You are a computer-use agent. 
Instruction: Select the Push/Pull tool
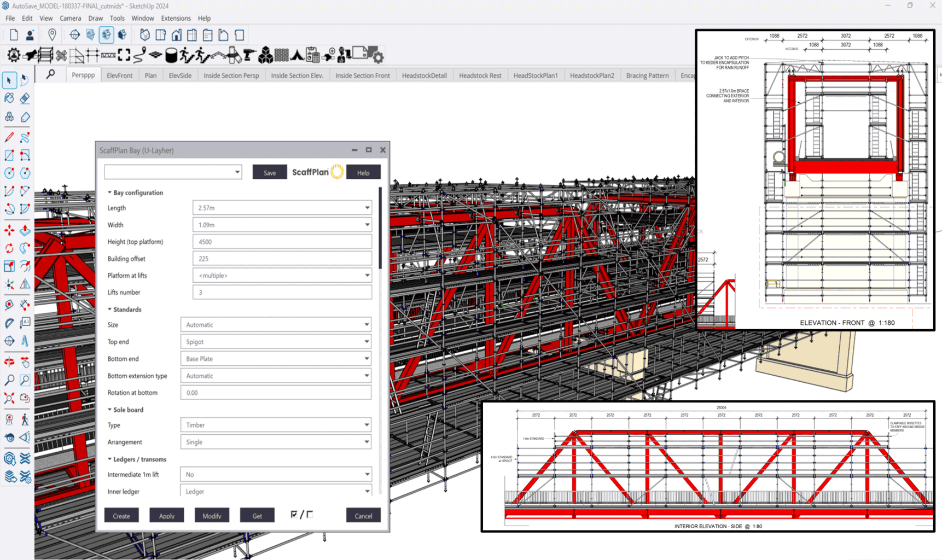tap(25, 230)
